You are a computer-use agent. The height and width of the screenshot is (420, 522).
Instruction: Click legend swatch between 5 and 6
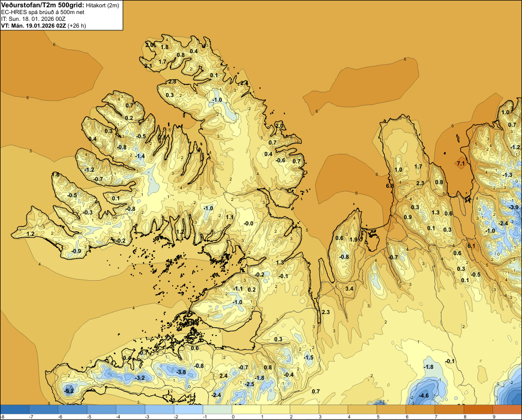tap(391, 409)
